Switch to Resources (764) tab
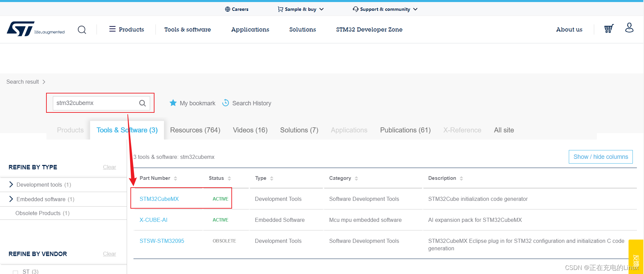Image resolution: width=644 pixels, height=274 pixels. [195, 130]
